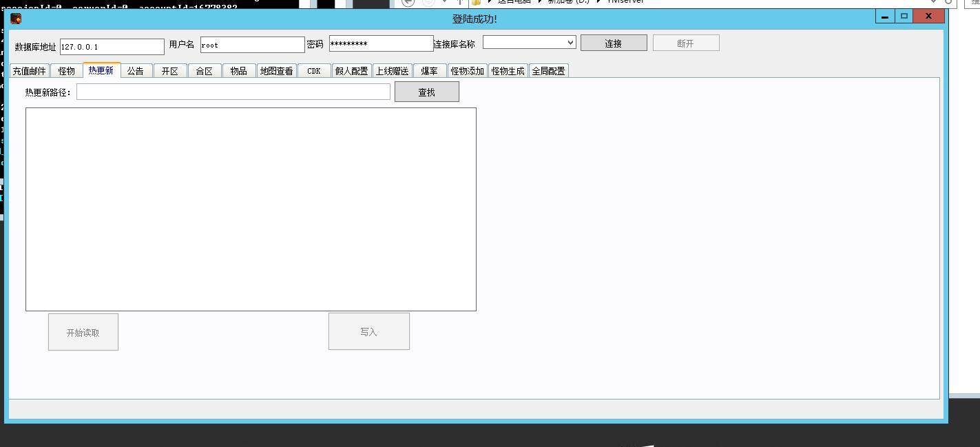Switch to the 充值邮件 tab

click(x=30, y=71)
